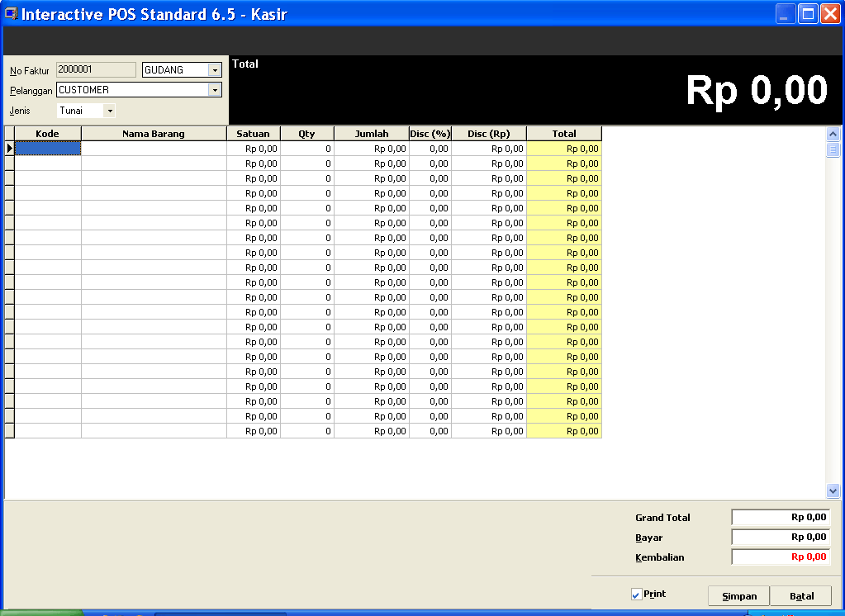
Task: Click the Bayar payment input field
Action: [x=781, y=538]
